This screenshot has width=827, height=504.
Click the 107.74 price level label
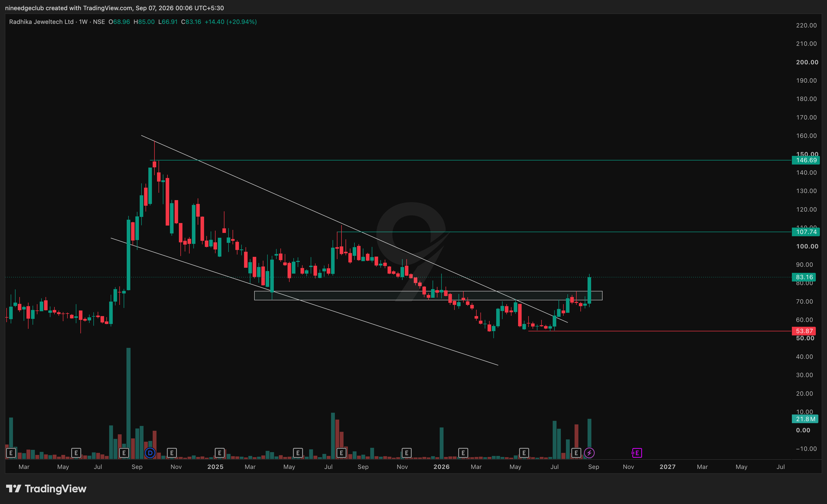pos(806,232)
